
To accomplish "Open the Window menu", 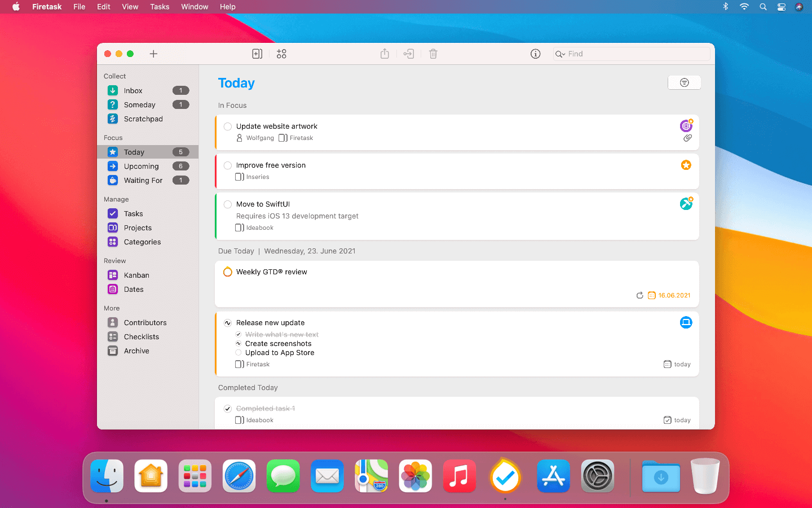I will pyautogui.click(x=195, y=7).
